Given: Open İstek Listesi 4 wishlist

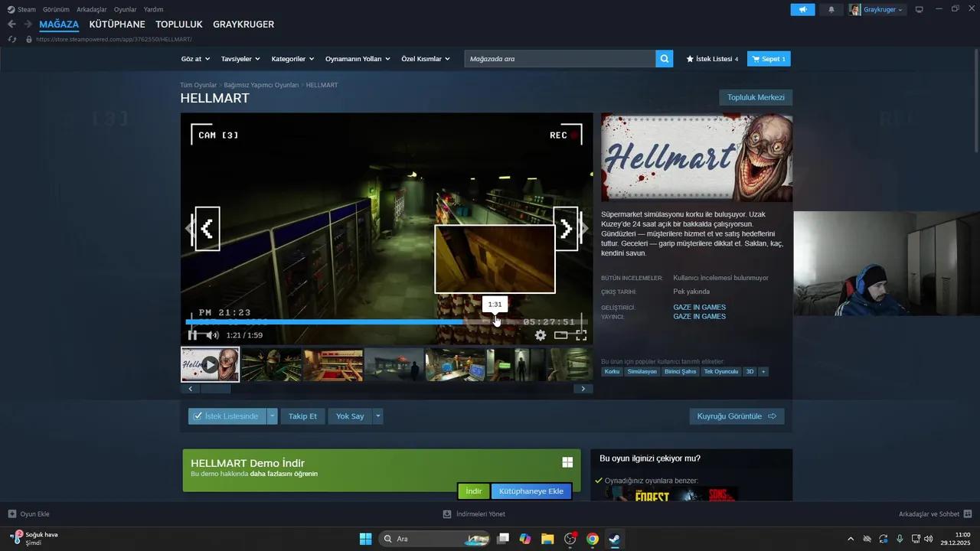Looking at the screenshot, I should (712, 59).
